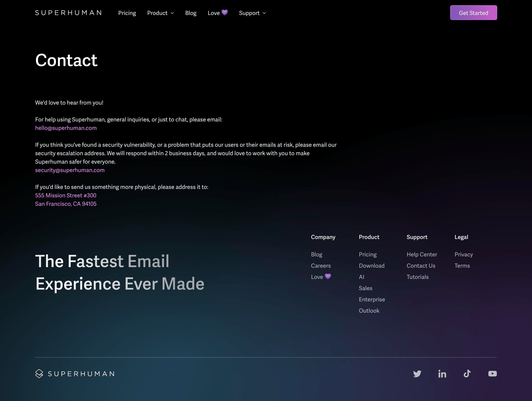Image resolution: width=532 pixels, height=401 pixels.
Task: Click the Contact page heading
Action: point(66,60)
